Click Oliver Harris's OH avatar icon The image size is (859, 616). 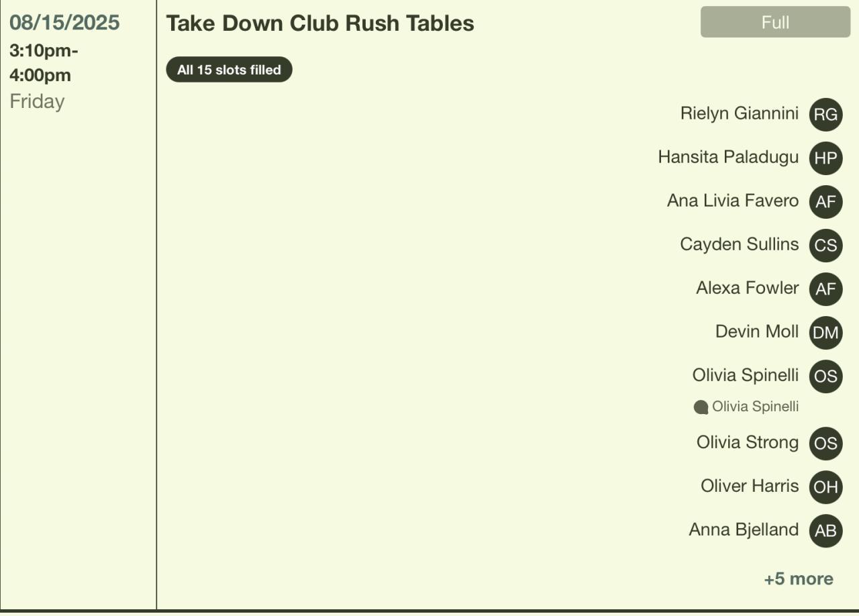(x=825, y=487)
